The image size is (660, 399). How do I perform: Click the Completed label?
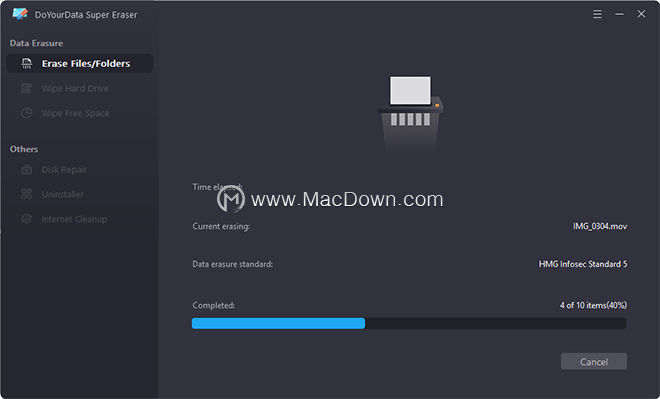pos(213,305)
